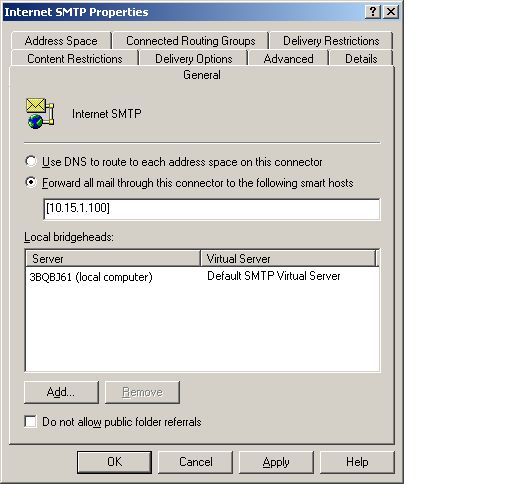This screenshot has width=512, height=484.
Task: Click the Virtual Server column header
Action: (288, 258)
